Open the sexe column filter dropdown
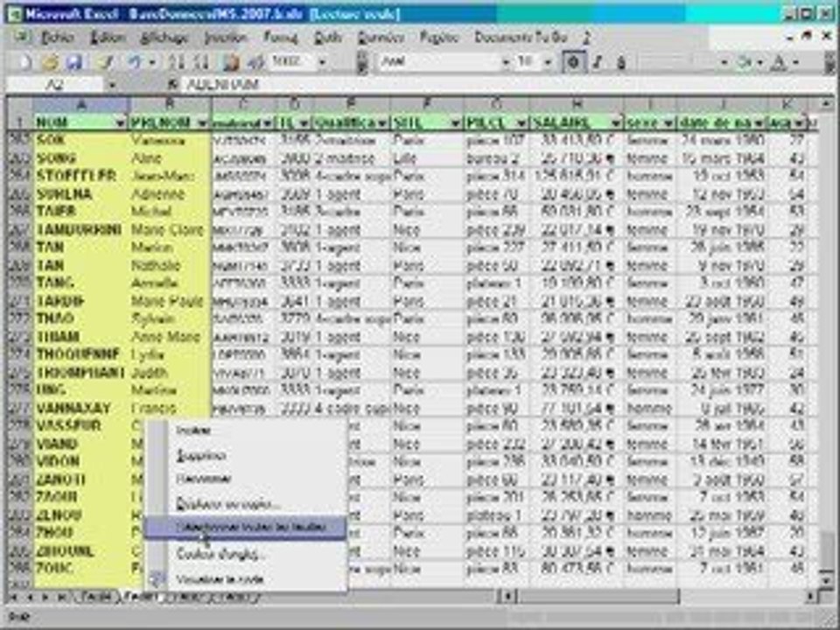 coord(669,123)
